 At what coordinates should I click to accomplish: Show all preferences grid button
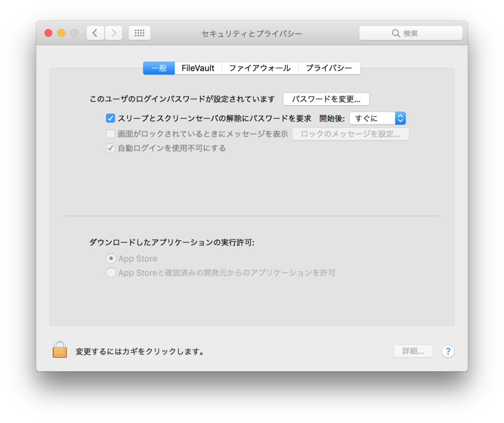coord(139,33)
